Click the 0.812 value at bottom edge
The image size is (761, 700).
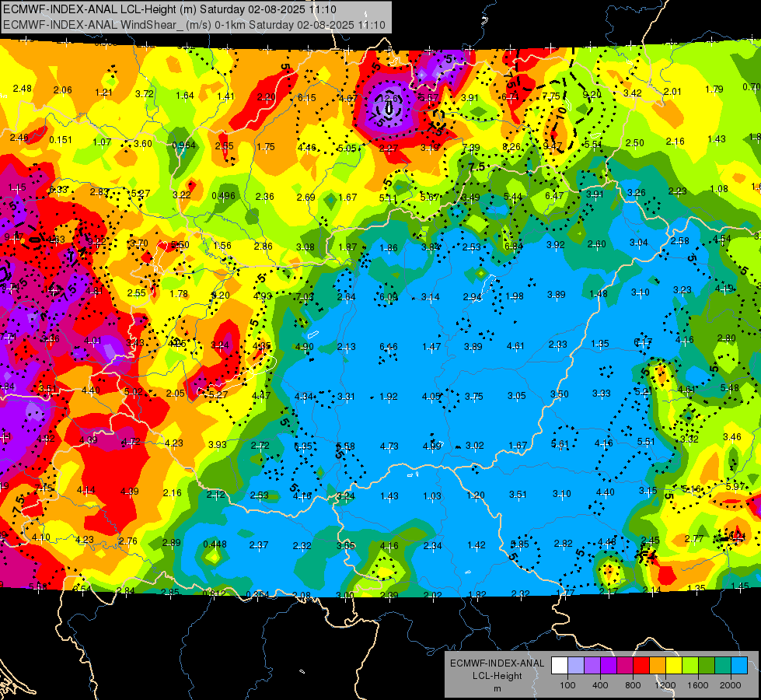(x=214, y=593)
